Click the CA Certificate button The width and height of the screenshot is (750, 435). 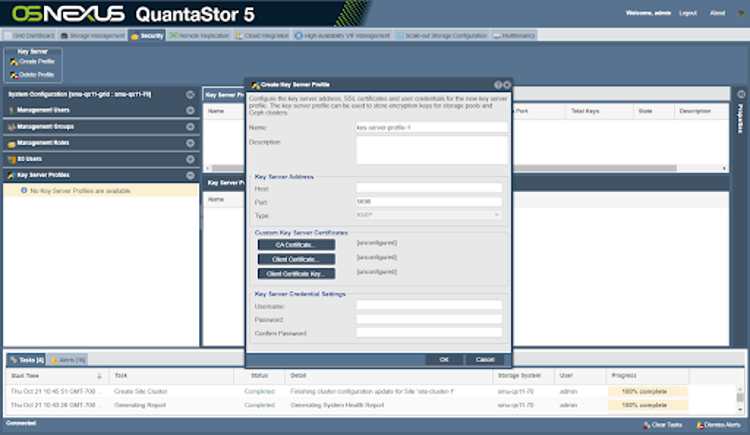(296, 245)
